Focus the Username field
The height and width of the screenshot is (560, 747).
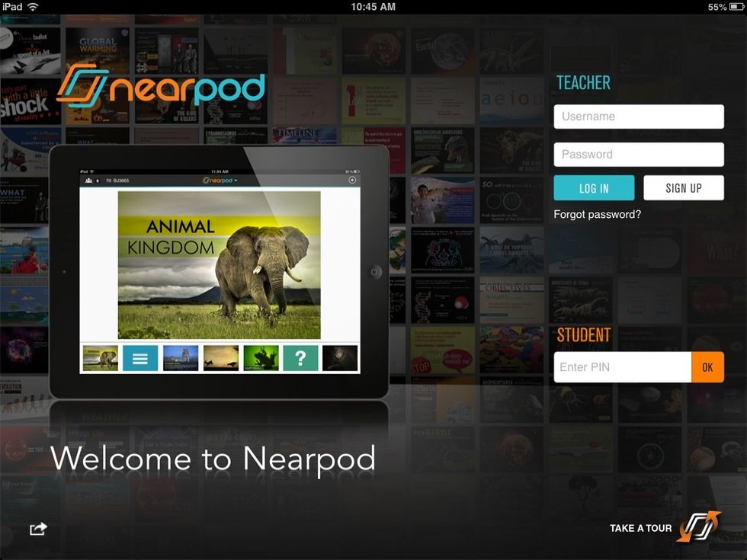pos(638,117)
